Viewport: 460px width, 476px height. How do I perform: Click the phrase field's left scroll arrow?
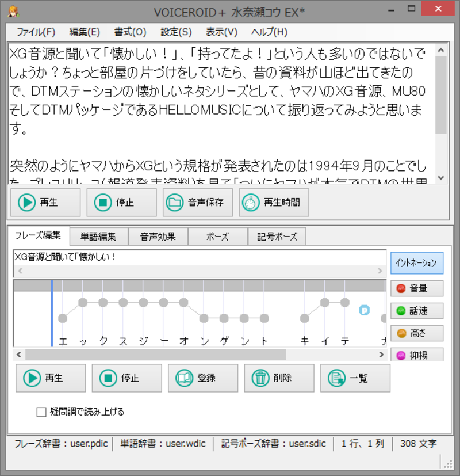pos(20,271)
